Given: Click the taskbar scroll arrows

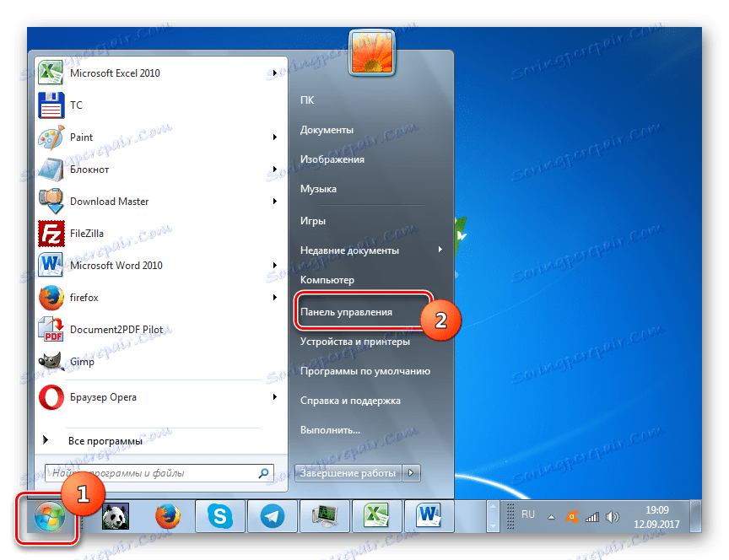Looking at the screenshot, I should (493, 516).
